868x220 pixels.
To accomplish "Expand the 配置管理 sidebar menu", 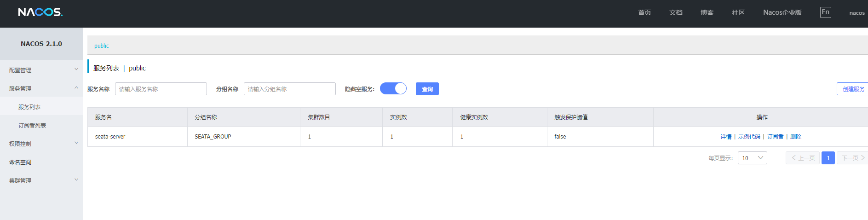I will pyautogui.click(x=41, y=70).
